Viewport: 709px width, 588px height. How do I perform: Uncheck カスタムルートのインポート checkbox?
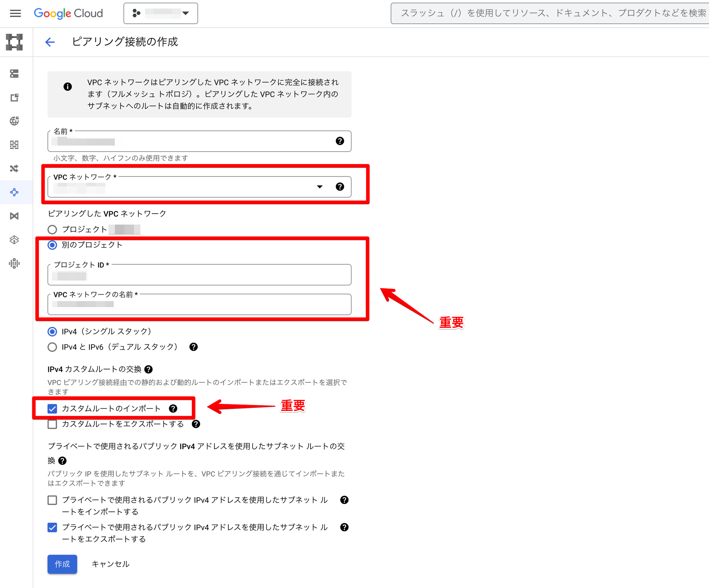(52, 409)
